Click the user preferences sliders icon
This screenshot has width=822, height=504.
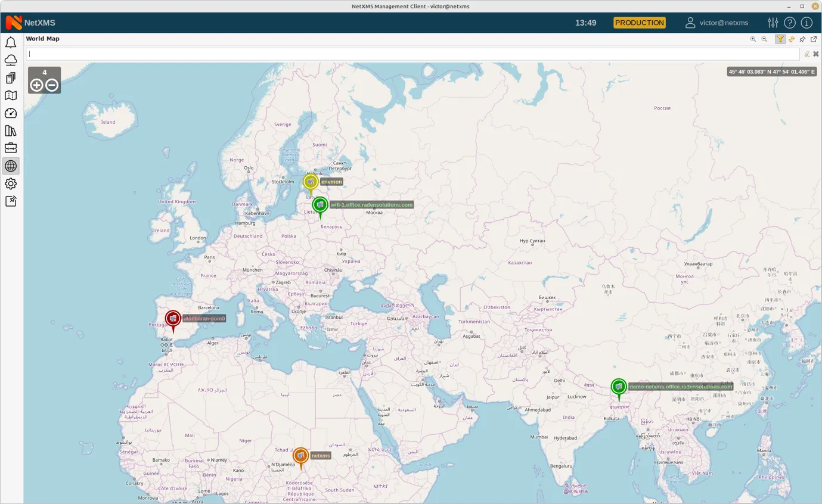773,23
